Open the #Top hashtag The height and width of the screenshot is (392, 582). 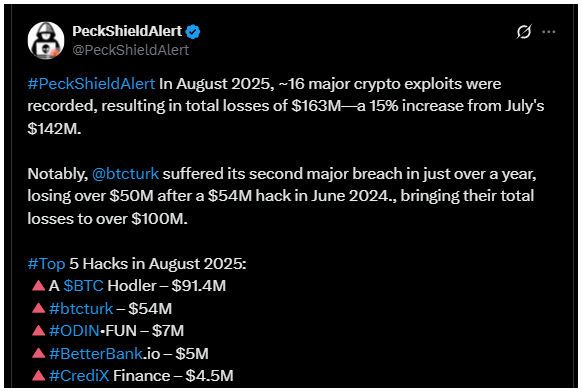pyautogui.click(x=46, y=264)
